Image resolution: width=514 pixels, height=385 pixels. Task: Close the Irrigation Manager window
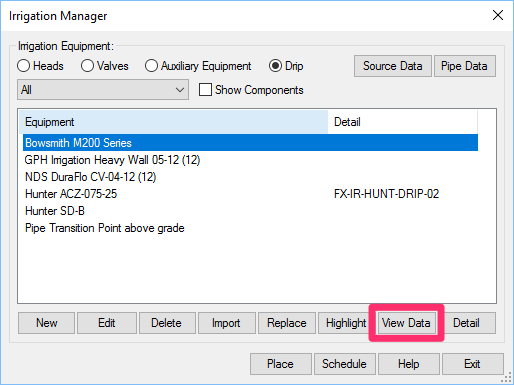[498, 15]
